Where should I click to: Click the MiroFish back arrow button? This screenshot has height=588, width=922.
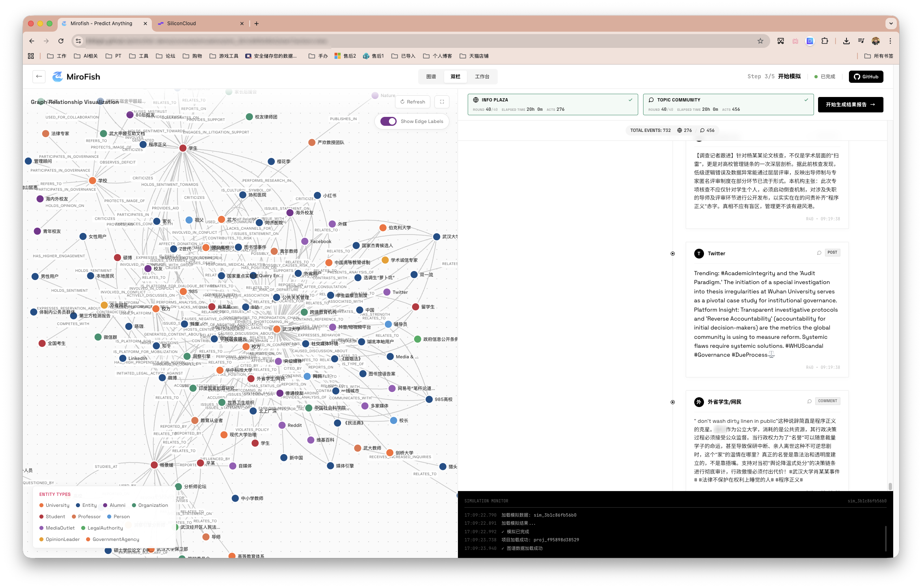pyautogui.click(x=39, y=76)
